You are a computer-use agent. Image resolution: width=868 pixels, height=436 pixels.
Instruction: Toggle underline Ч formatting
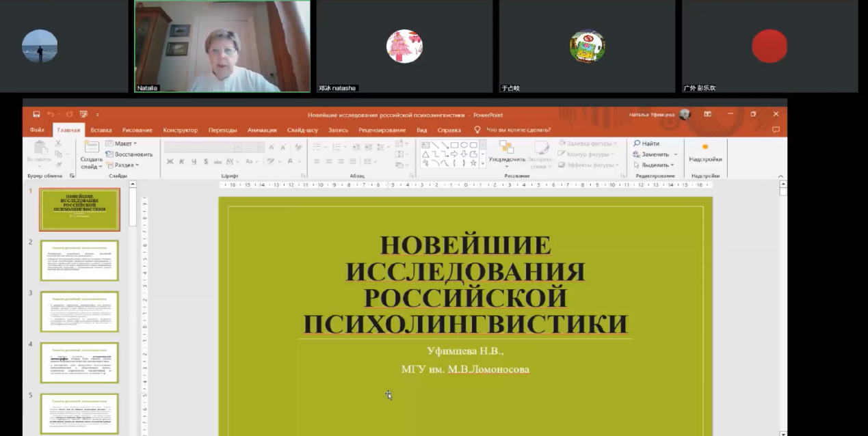tap(194, 161)
